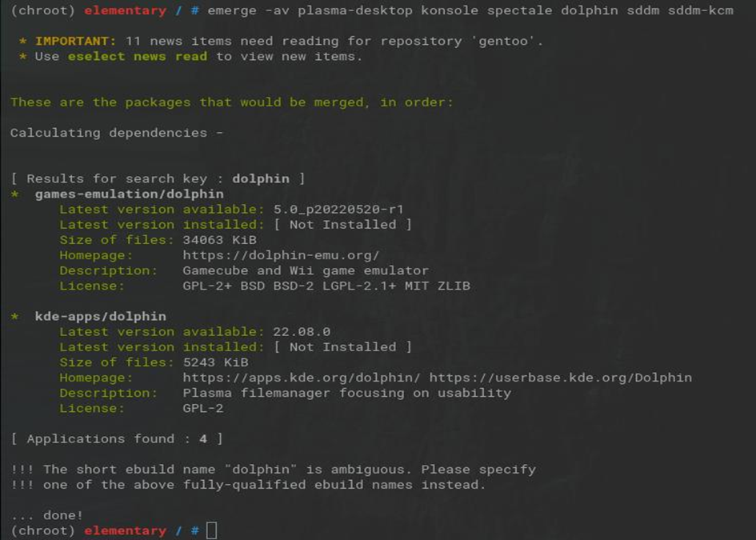756x540 pixels.
Task: Click the 'eselect news read' command text
Action: point(138,56)
